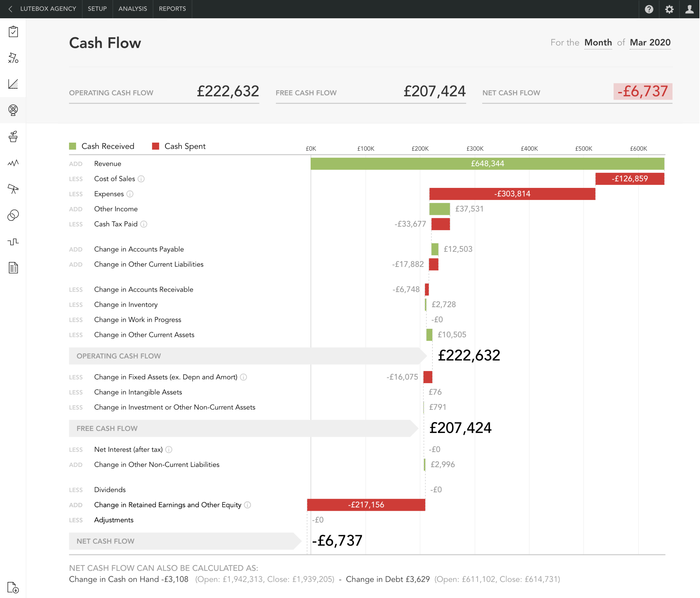Screen dimensions: 700x598
Task: Select the growth plant icon in the sidebar
Action: pyautogui.click(x=13, y=137)
